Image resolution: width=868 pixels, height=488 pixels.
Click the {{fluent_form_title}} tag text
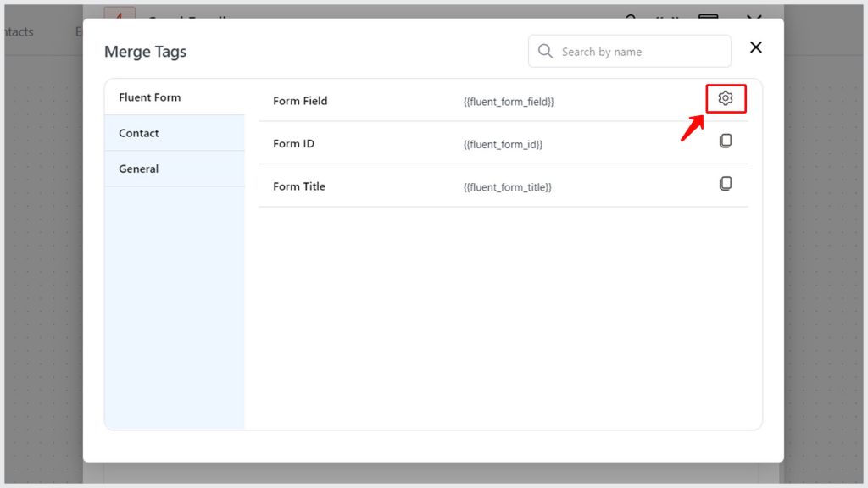coord(508,187)
